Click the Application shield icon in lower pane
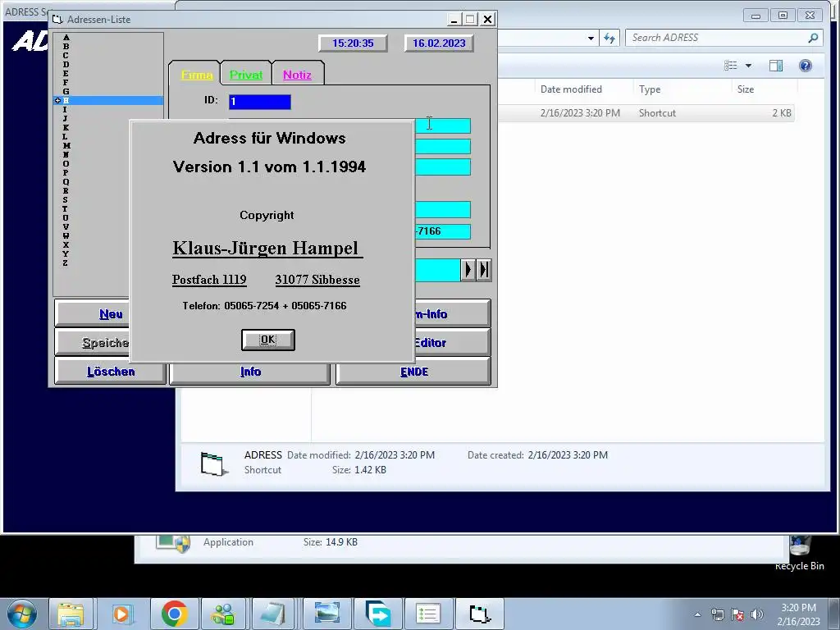 [173, 543]
